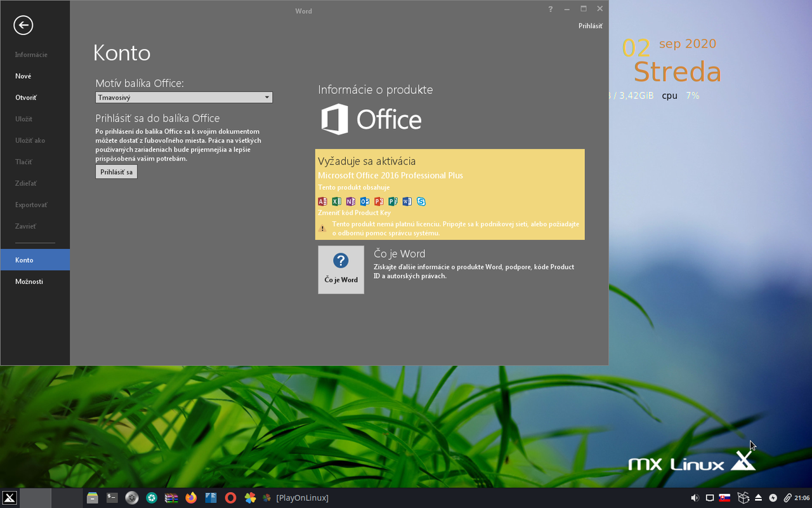
Task: Open Možnosti in the sidebar
Action: pos(35,281)
